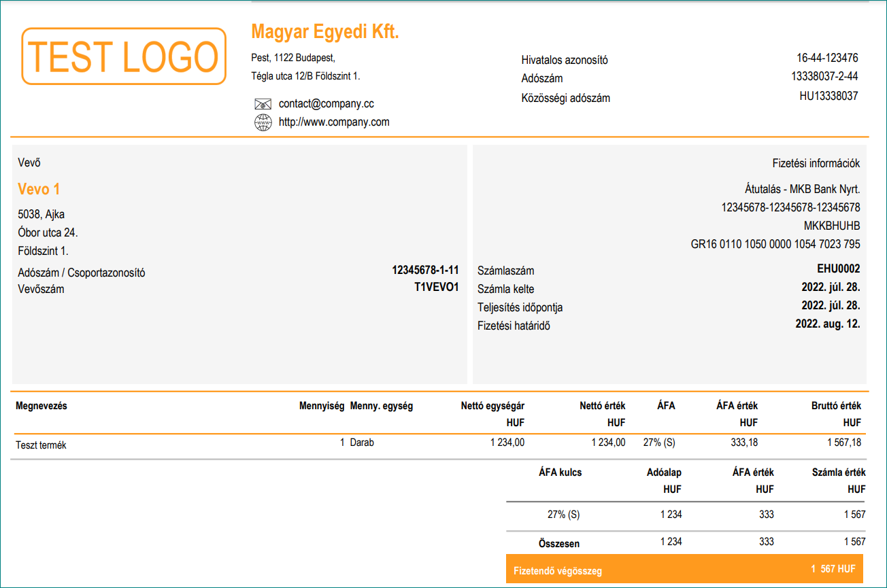Click the Vevő section label

pyautogui.click(x=29, y=163)
